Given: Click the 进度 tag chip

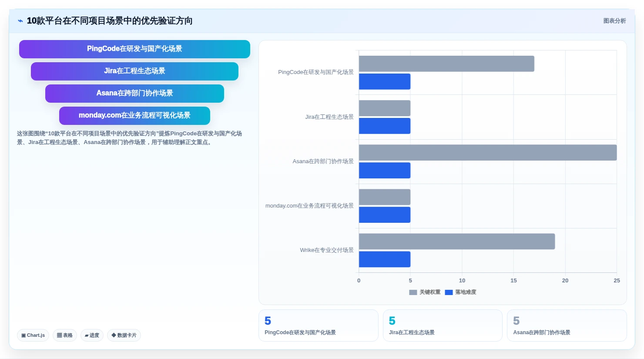Looking at the screenshot, I should click(x=92, y=336).
